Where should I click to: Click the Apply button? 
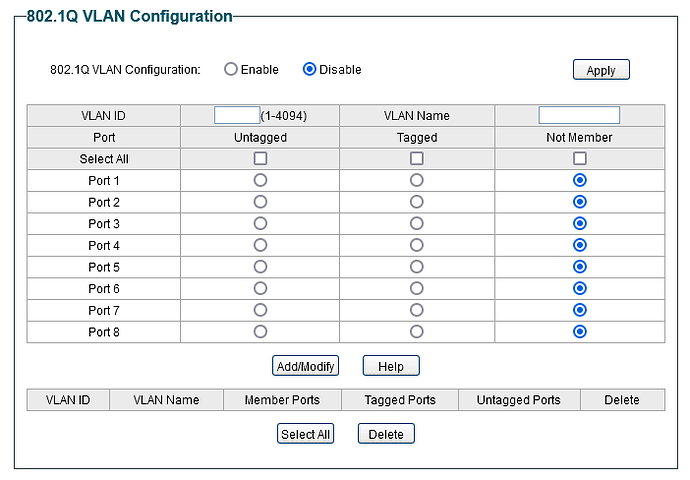pyautogui.click(x=601, y=70)
